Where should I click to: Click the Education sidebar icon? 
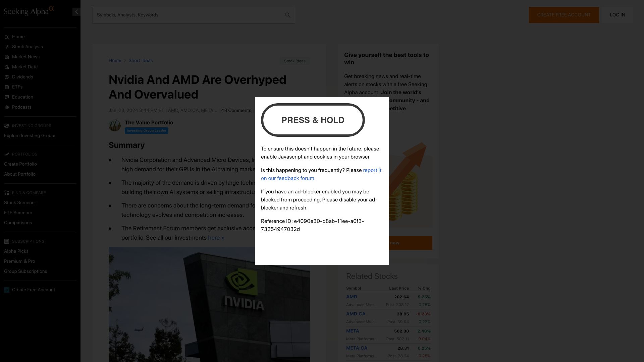(x=7, y=97)
